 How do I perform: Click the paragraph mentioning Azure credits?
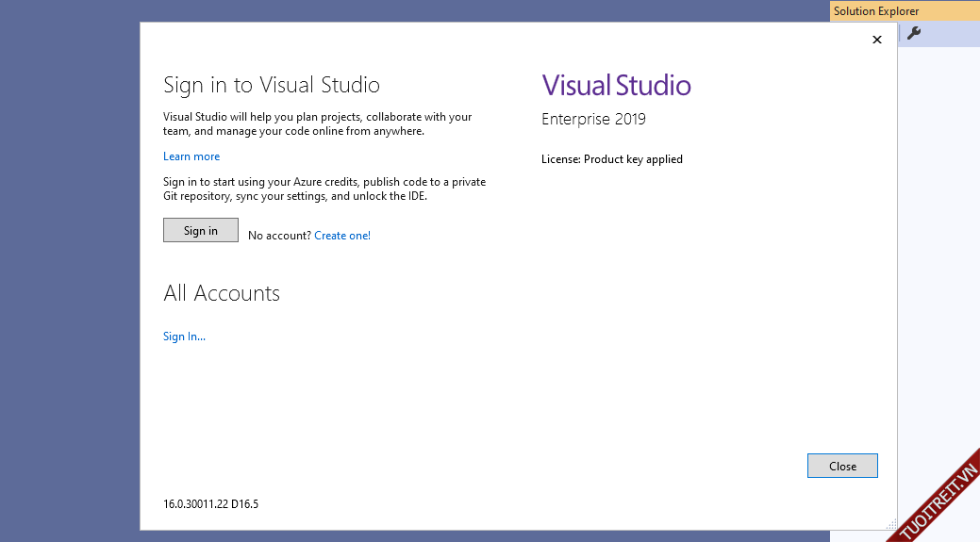pos(324,189)
